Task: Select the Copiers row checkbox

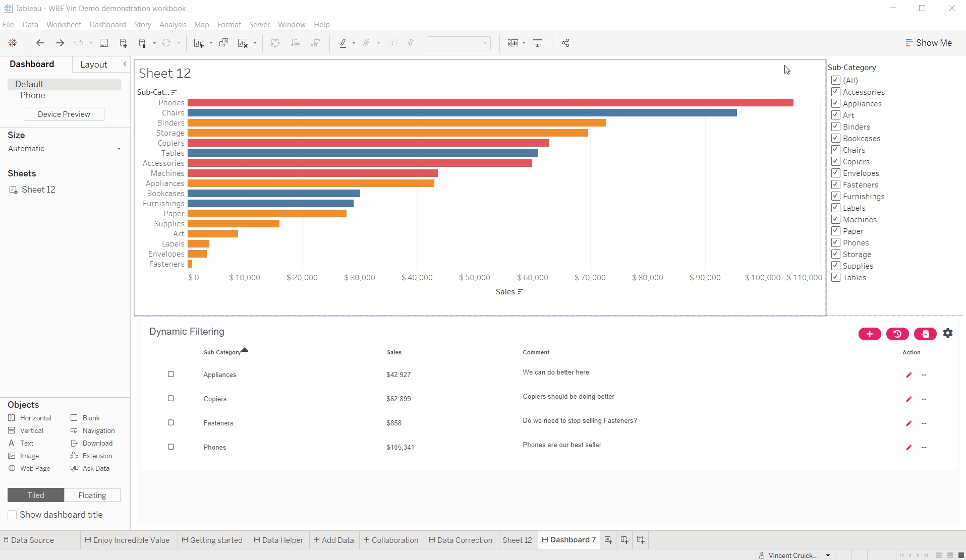Action: (171, 399)
